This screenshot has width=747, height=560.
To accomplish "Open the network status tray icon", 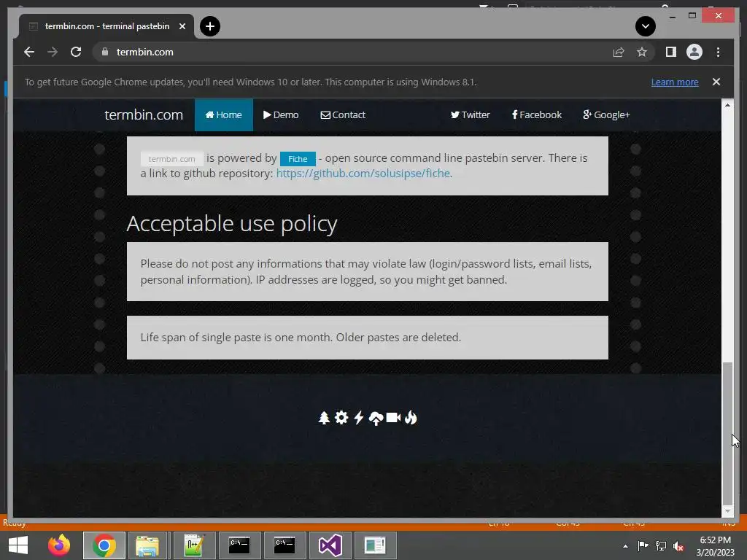I will click(x=661, y=546).
